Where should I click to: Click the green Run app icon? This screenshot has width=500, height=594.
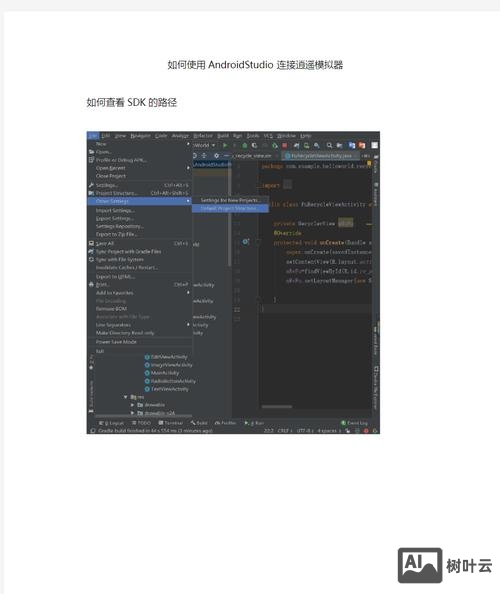pyautogui.click(x=225, y=145)
